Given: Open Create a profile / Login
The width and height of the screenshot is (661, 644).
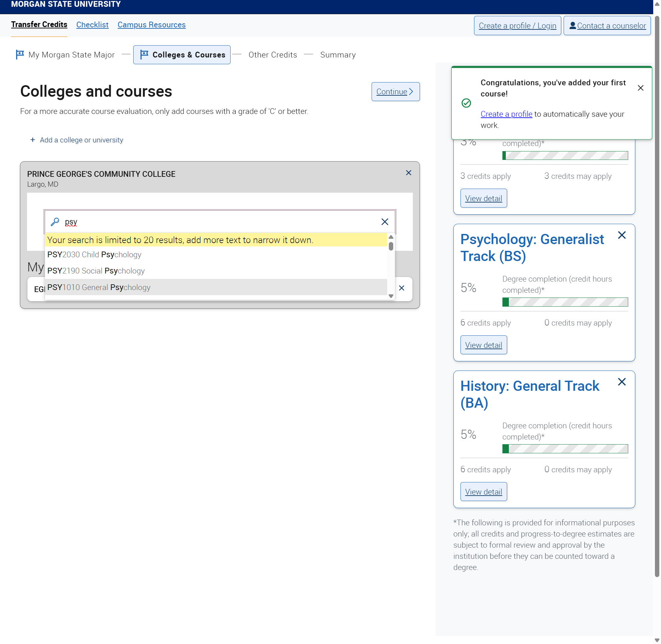Looking at the screenshot, I should coord(517,26).
